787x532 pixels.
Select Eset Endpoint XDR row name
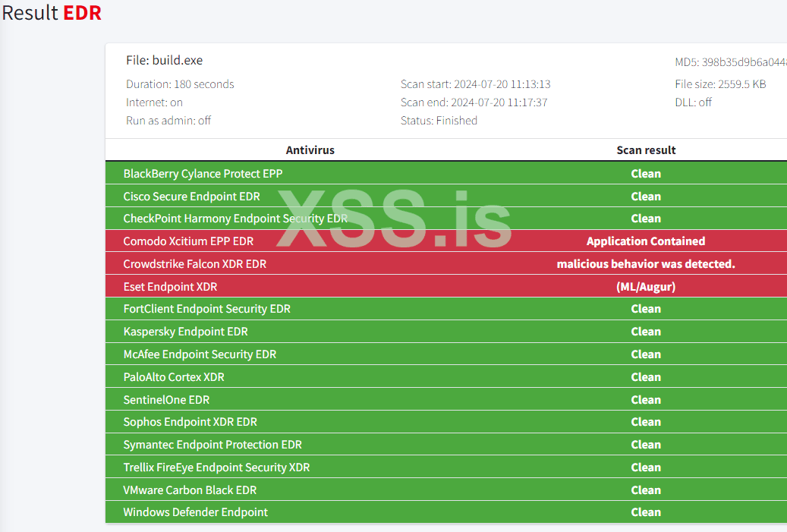(x=170, y=287)
